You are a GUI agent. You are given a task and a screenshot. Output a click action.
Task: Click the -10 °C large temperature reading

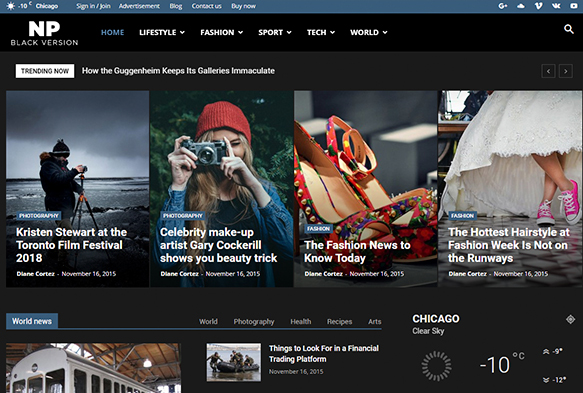[502, 363]
